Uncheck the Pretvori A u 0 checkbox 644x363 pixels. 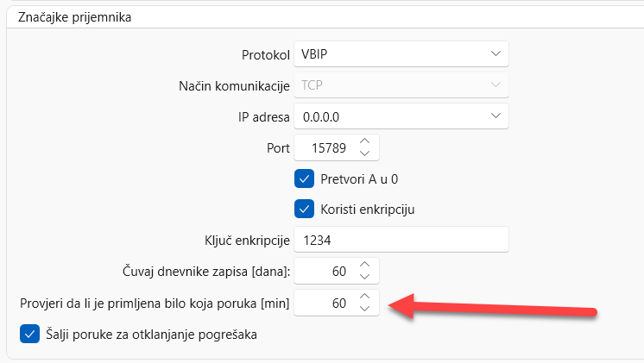pos(304,178)
